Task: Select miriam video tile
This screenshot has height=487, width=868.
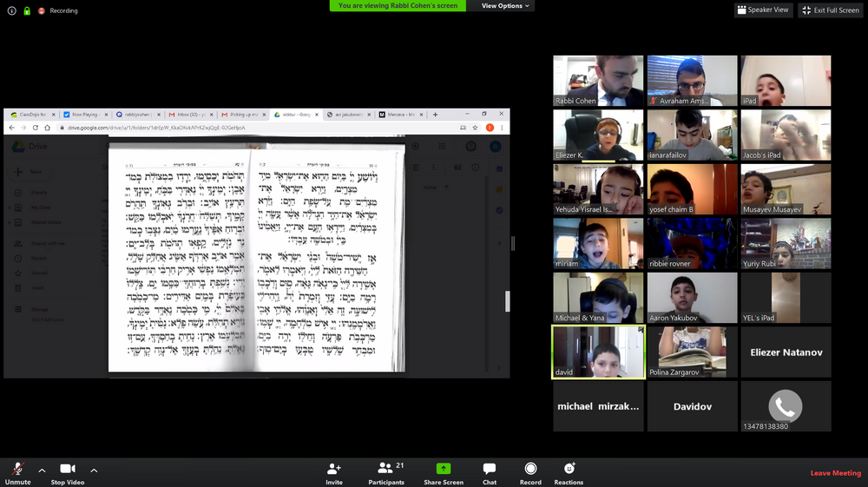Action: [x=598, y=243]
